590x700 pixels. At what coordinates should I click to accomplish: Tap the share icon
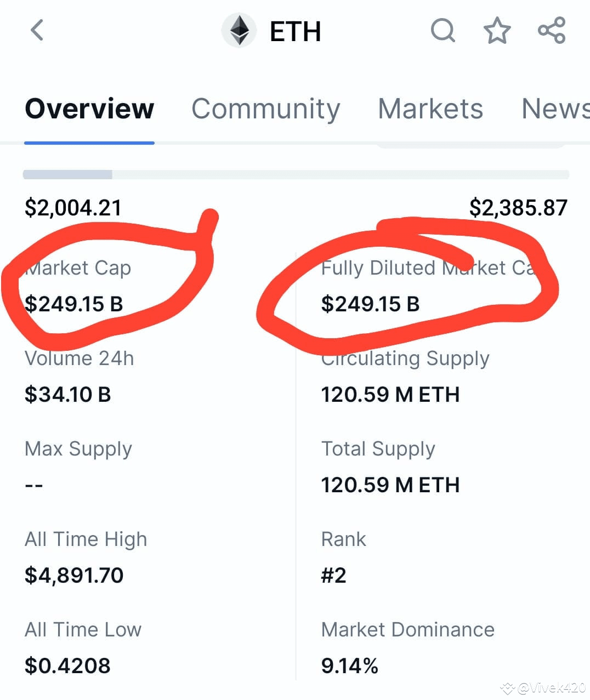coord(552,30)
